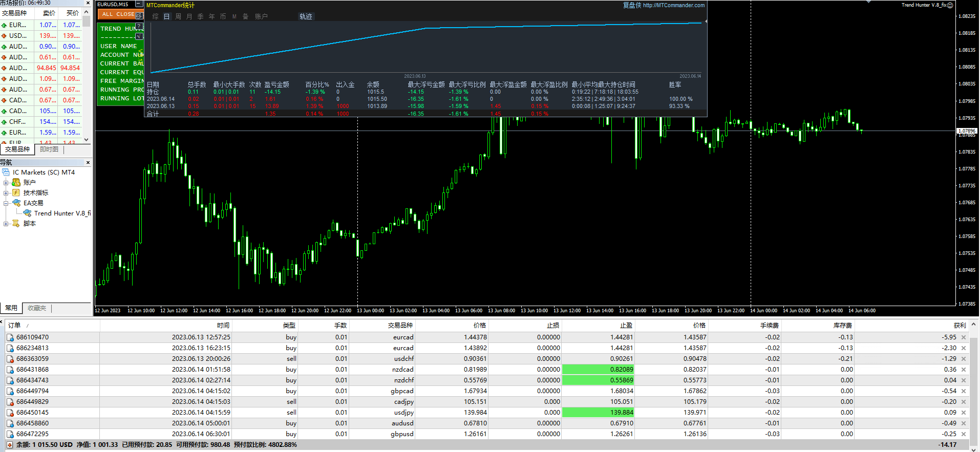Viewport: 980px width, 452px height.
Task: Close the 导航 navigator panel
Action: coord(88,162)
